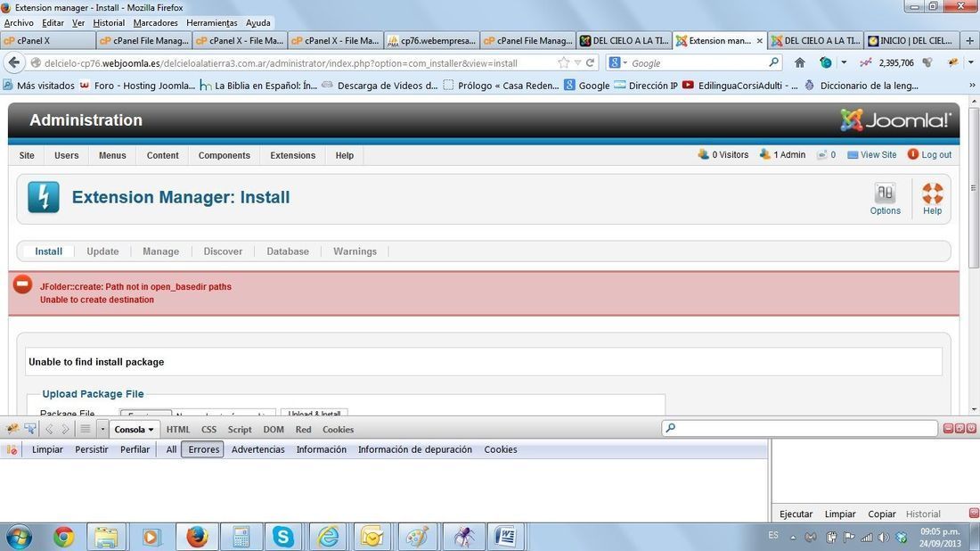Open the Extensions menu in Joomla
Image resolution: width=980 pixels, height=551 pixels.
tap(292, 155)
